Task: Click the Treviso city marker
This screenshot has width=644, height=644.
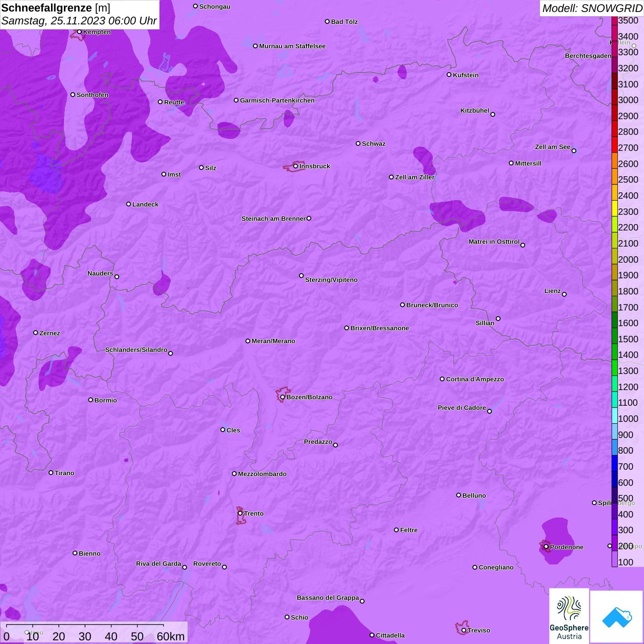Action: click(x=464, y=630)
